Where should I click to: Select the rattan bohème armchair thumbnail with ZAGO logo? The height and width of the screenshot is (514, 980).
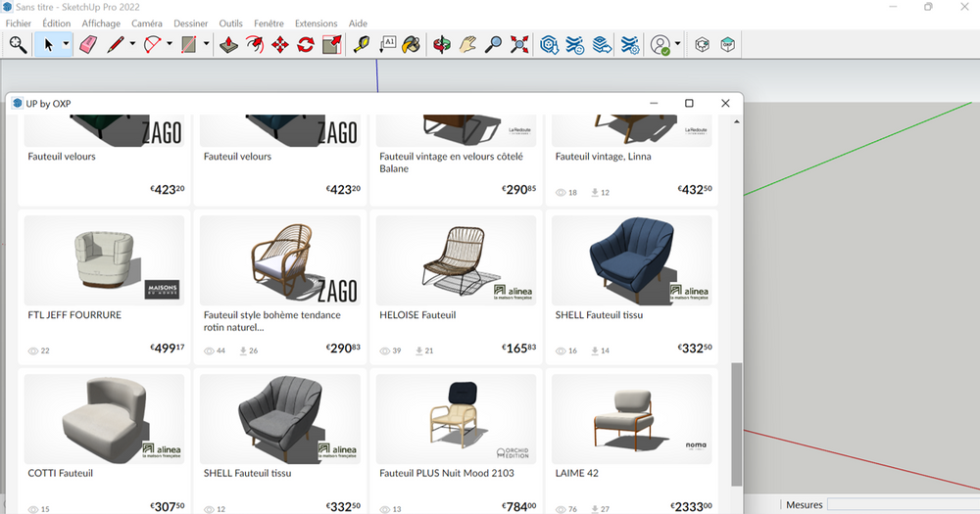tap(280, 260)
